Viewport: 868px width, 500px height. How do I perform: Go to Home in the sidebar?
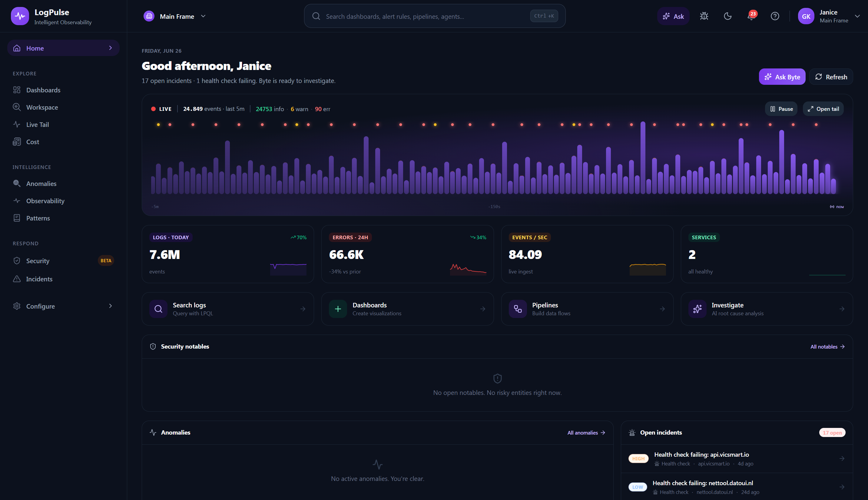tap(63, 48)
